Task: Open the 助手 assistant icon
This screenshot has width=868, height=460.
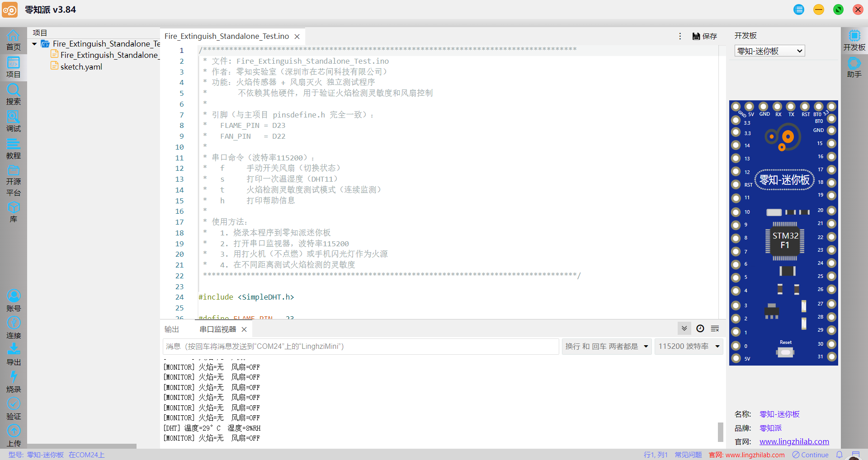Action: click(854, 67)
